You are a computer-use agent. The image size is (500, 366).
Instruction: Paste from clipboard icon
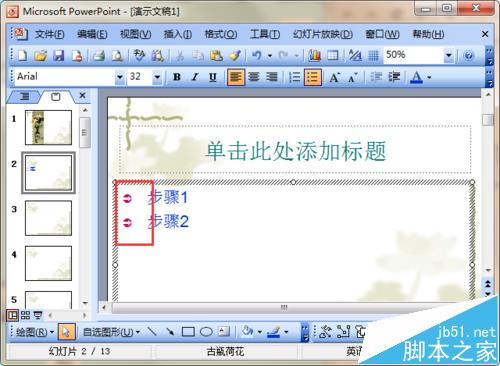(x=216, y=55)
